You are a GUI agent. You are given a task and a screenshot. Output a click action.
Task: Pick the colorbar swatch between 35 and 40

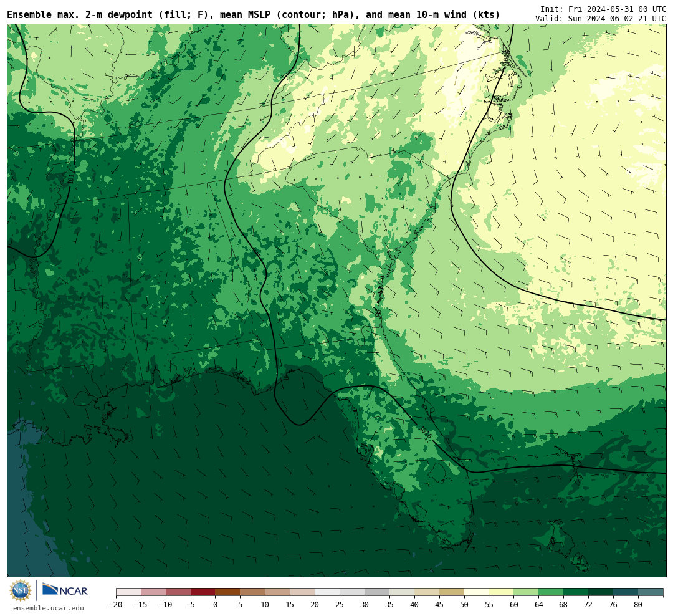[402, 592]
